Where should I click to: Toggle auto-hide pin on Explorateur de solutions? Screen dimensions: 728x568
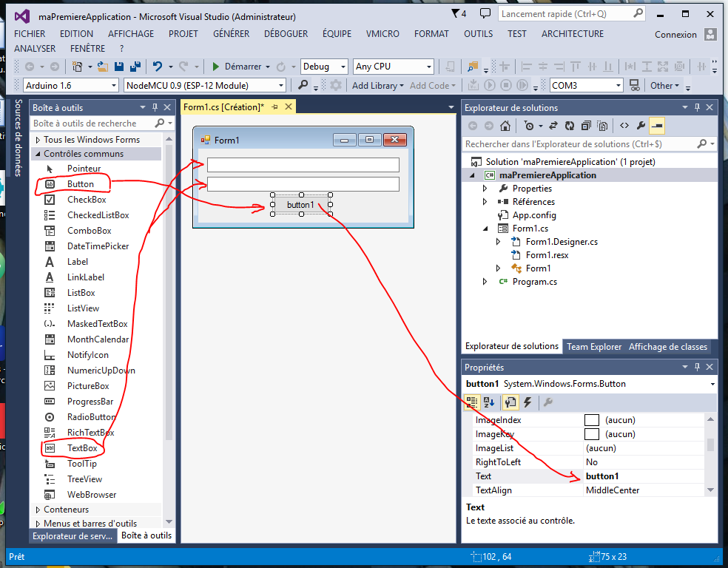697,108
